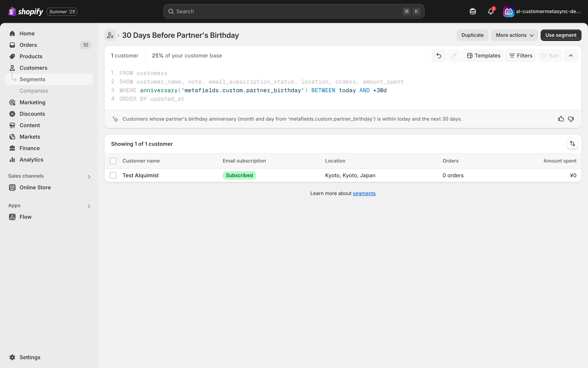Click the AI sparkle description icon

pyautogui.click(x=115, y=119)
